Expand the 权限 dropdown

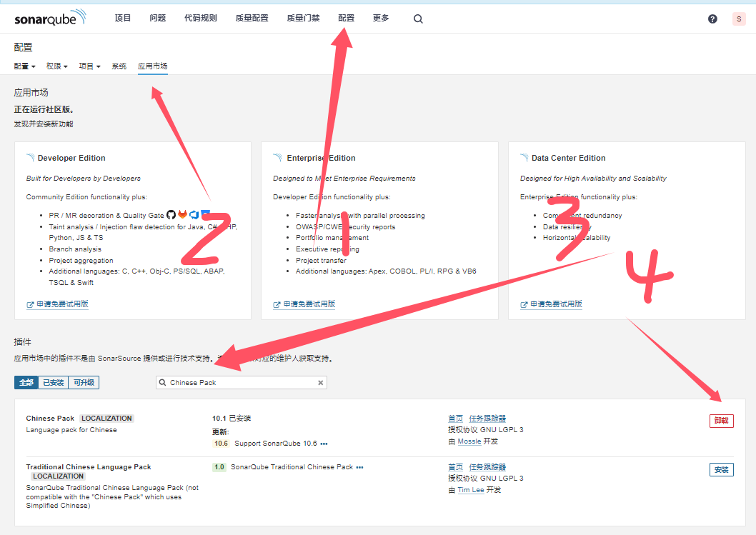point(57,66)
